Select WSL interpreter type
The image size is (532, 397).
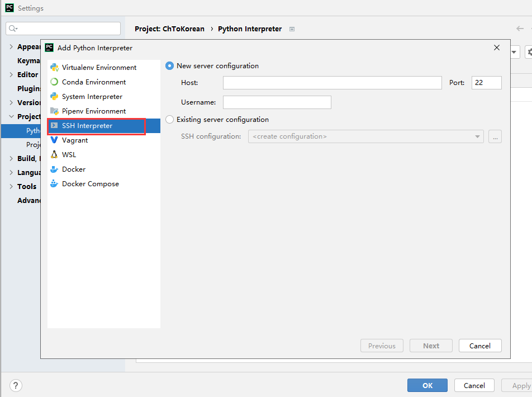pyautogui.click(x=104, y=154)
